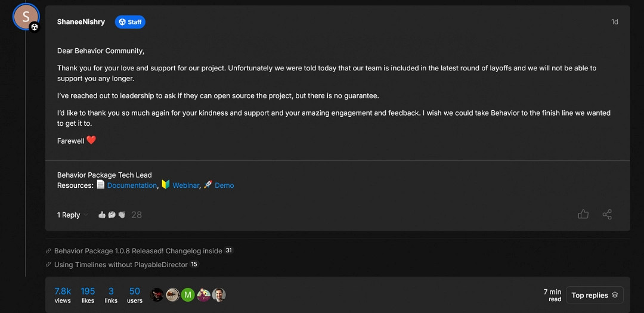Click the last participant avatar in suit
Viewport: 644px width, 313px height.
point(219,295)
